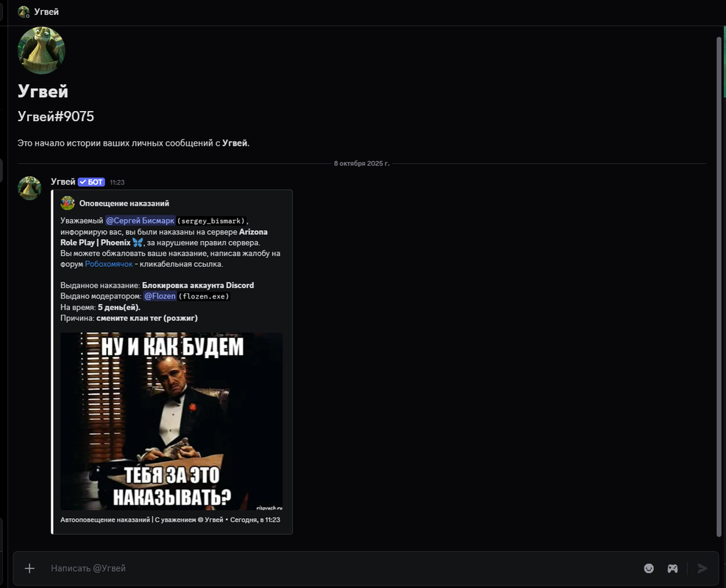
Task: Click the plus attachment icon in message box
Action: (x=29, y=568)
